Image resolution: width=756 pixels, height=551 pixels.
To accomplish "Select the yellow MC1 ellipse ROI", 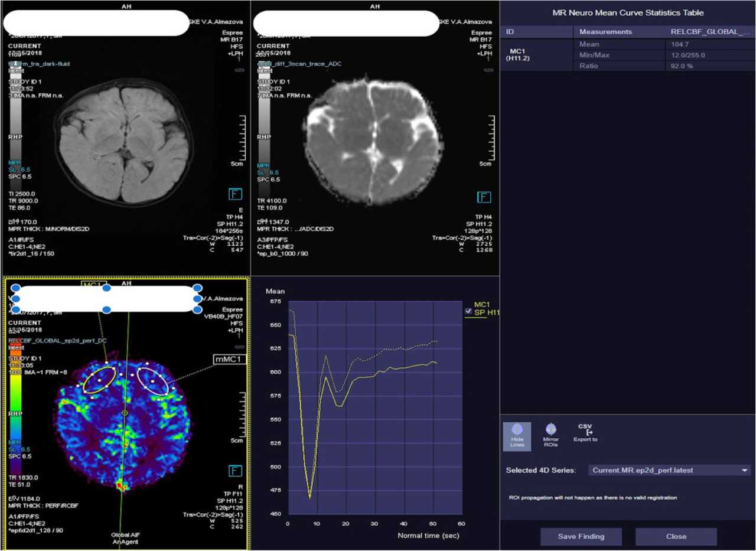I will pos(99,379).
